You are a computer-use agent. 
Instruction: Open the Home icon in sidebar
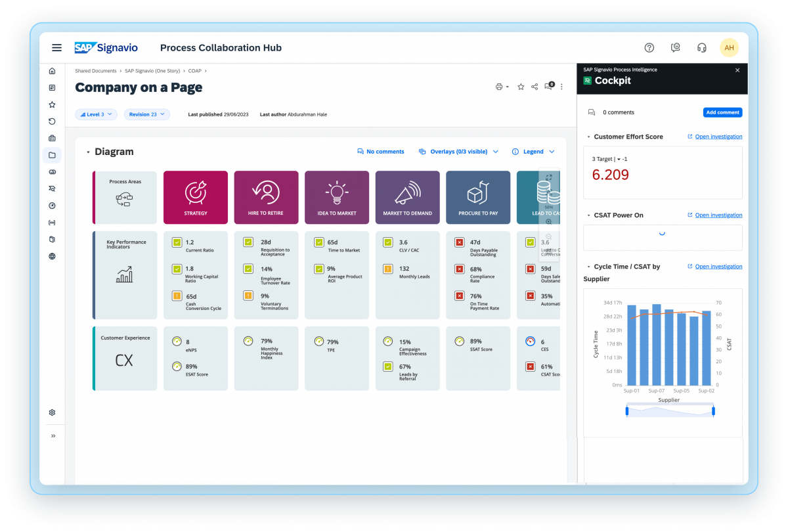point(52,70)
